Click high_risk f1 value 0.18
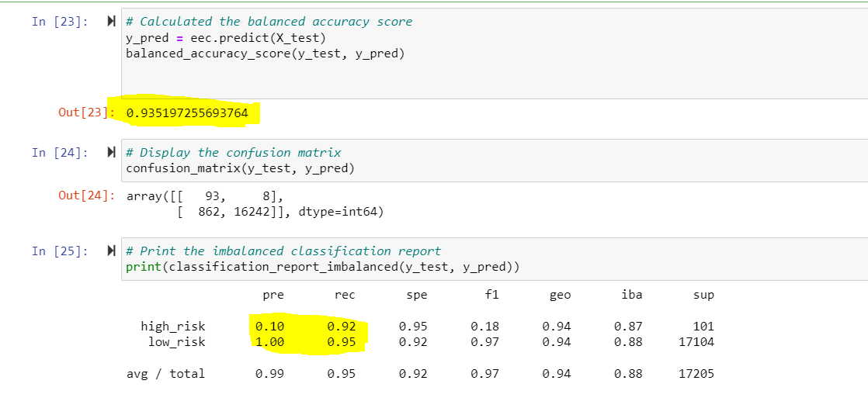 pos(485,327)
